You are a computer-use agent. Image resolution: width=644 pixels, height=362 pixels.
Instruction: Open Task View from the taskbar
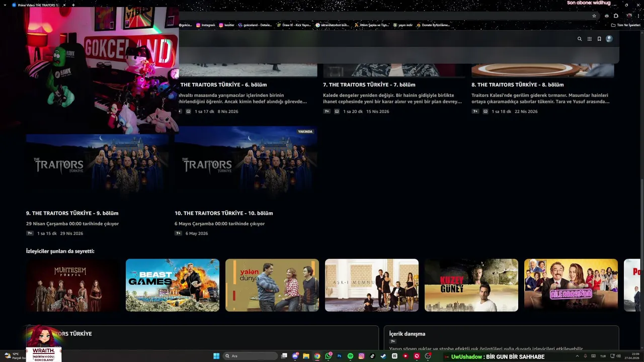[284, 356]
